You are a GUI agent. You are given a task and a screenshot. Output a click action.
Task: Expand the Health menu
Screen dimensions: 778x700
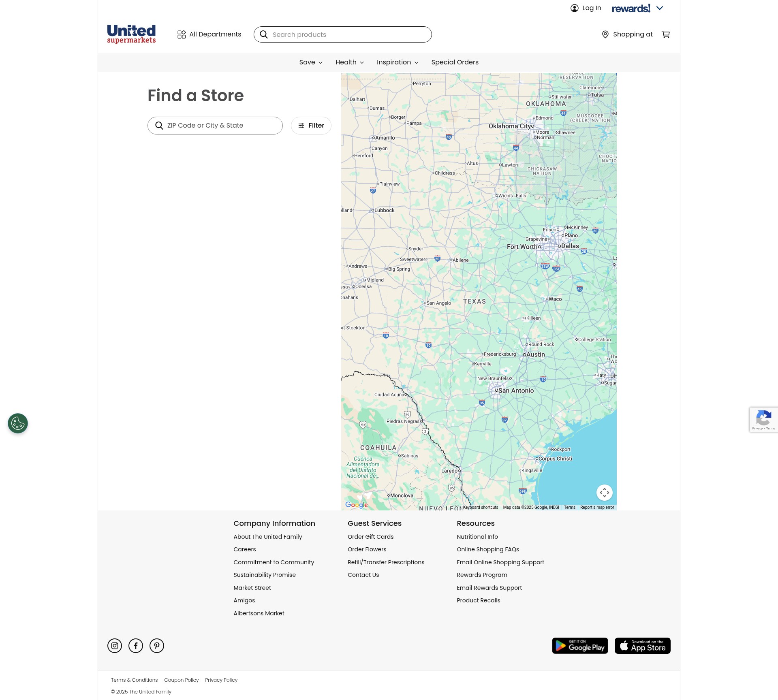350,62
